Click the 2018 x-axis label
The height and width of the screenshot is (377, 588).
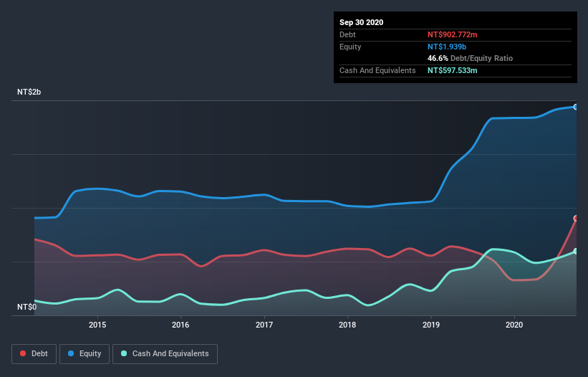(347, 325)
